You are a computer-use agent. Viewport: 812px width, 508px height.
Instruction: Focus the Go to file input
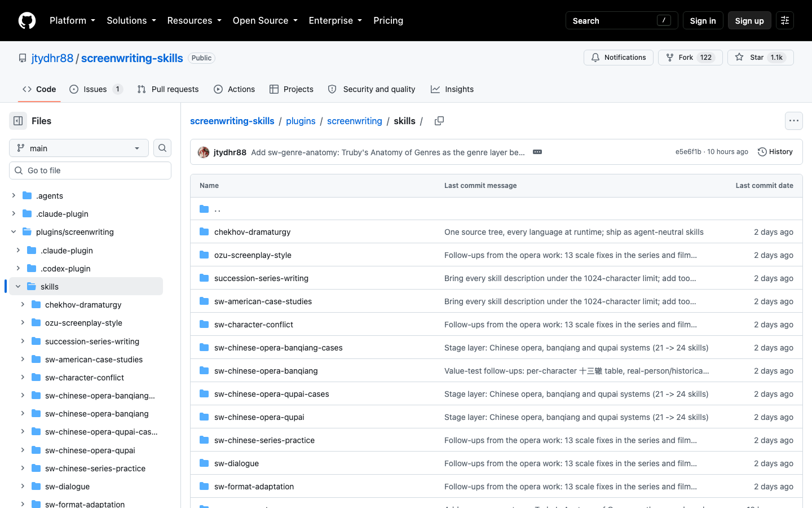coord(90,170)
